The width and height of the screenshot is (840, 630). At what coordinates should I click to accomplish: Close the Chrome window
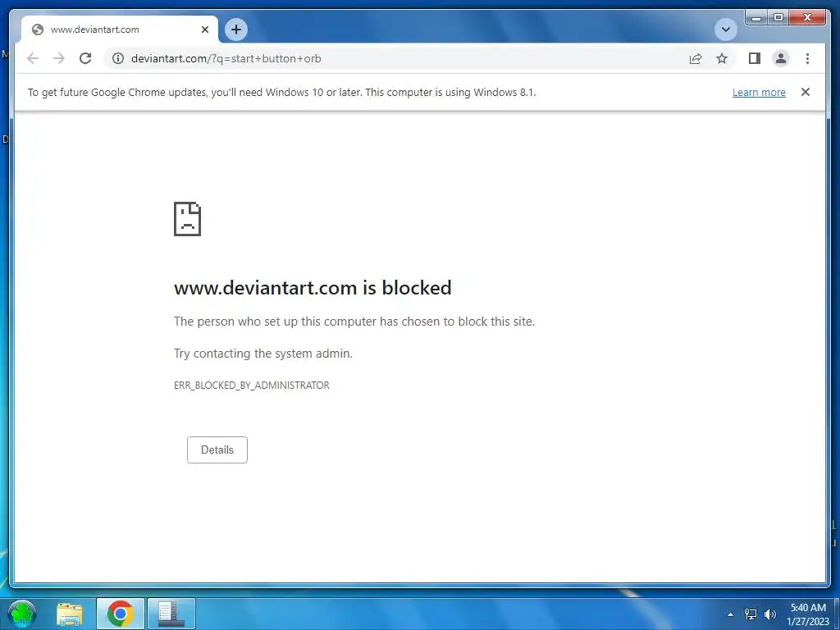(x=807, y=18)
